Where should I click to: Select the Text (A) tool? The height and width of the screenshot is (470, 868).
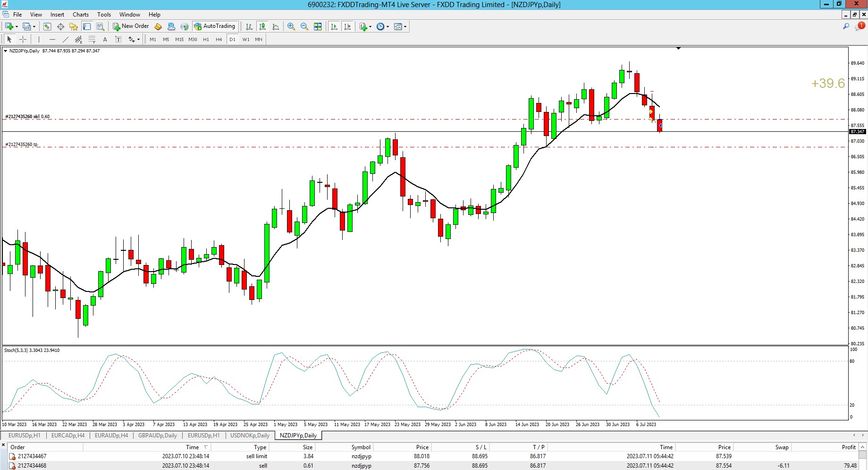click(105, 39)
